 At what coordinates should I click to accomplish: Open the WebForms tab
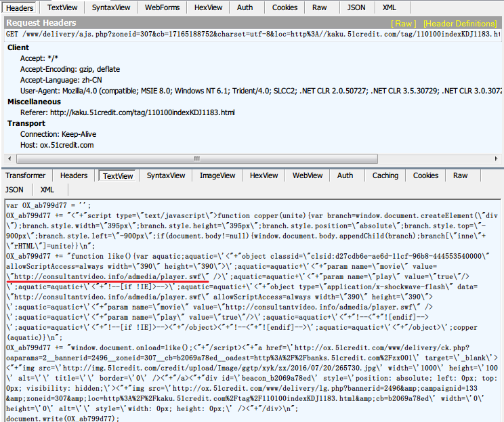click(x=162, y=7)
